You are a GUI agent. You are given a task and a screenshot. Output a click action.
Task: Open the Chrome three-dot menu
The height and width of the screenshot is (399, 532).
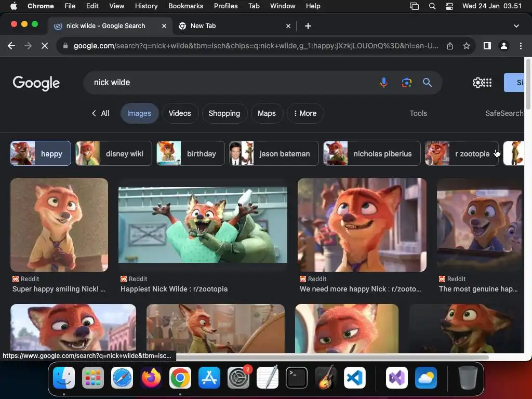coord(521,46)
